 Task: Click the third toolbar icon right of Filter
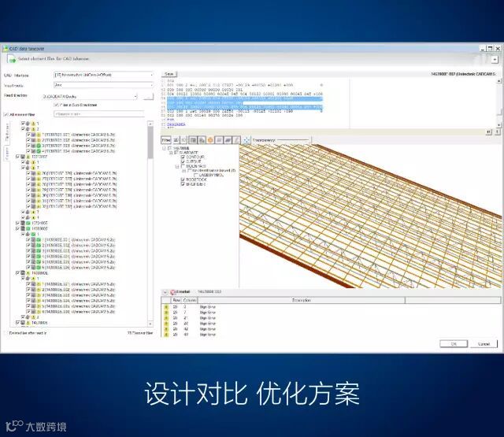193,140
